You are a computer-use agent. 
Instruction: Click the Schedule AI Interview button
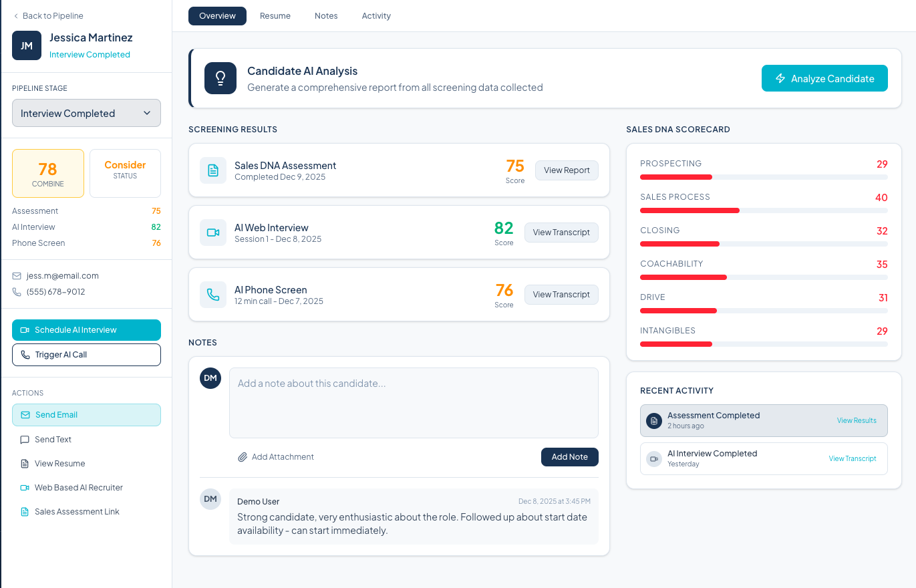86,329
